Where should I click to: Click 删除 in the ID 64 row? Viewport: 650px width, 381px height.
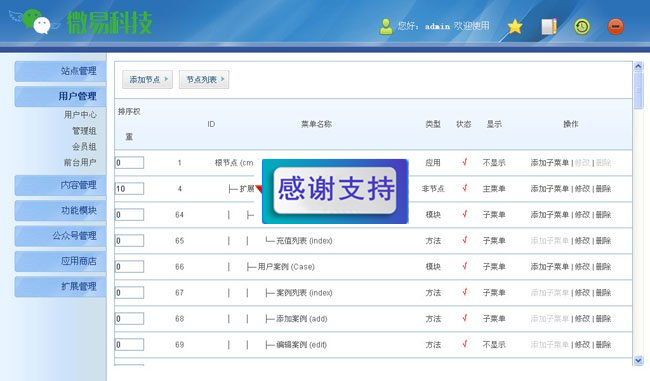[x=604, y=215]
